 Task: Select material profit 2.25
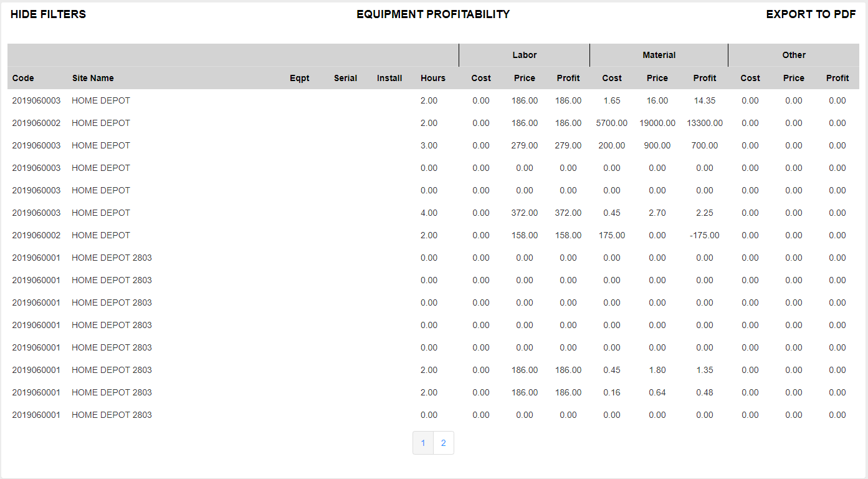pos(705,213)
